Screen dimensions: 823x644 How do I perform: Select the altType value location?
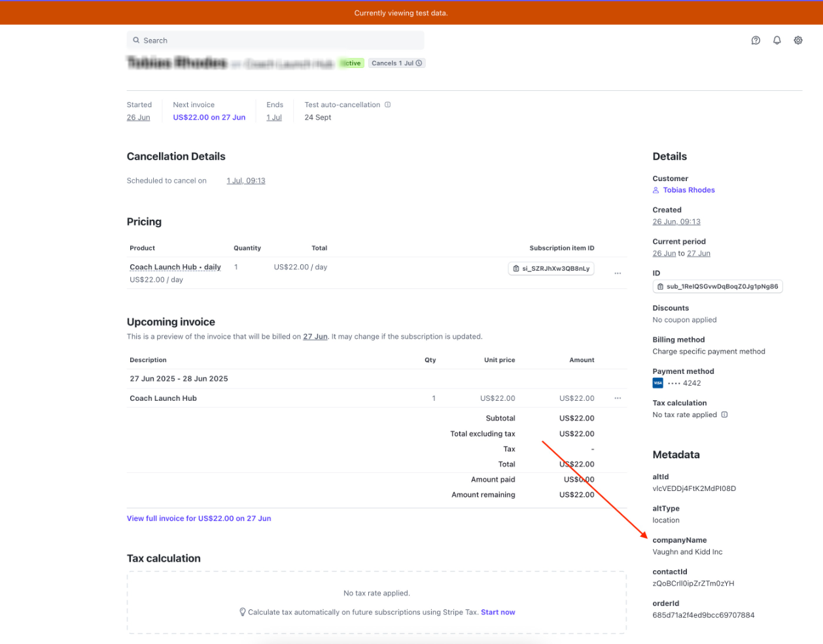[666, 520]
